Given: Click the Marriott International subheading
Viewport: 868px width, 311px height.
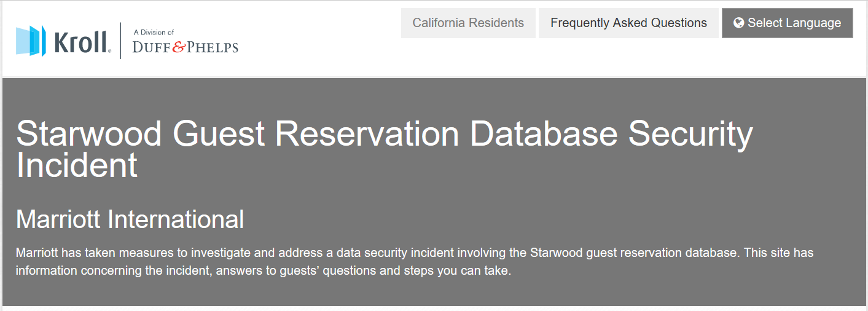Looking at the screenshot, I should pos(130,219).
